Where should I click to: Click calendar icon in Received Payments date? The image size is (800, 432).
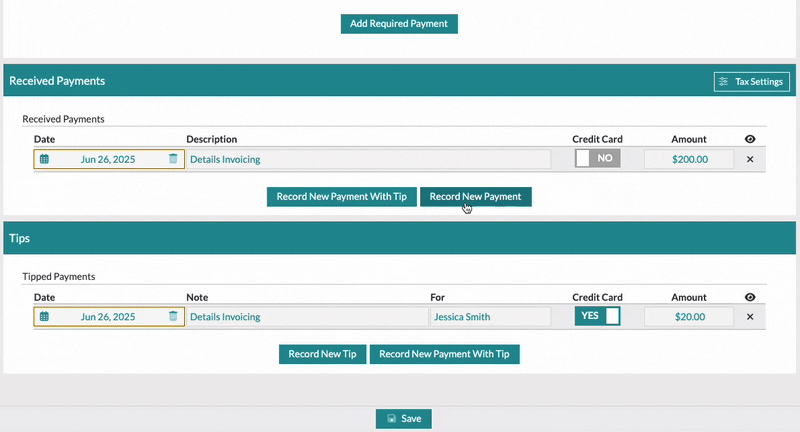44,159
